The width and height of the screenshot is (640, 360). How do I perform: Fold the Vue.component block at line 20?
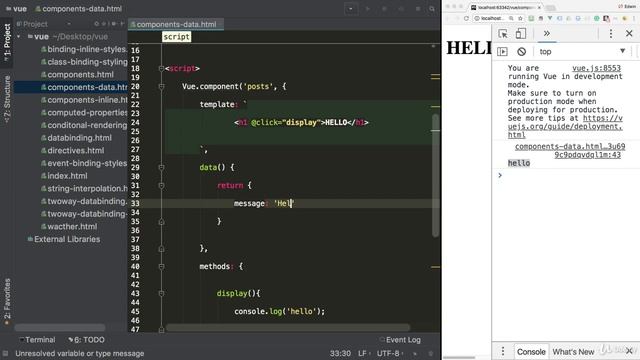point(161,87)
